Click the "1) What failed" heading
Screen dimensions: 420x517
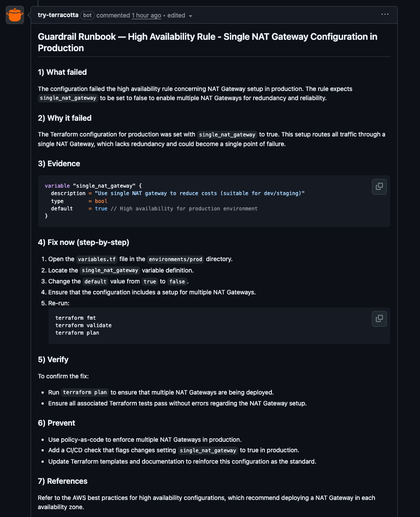62,72
